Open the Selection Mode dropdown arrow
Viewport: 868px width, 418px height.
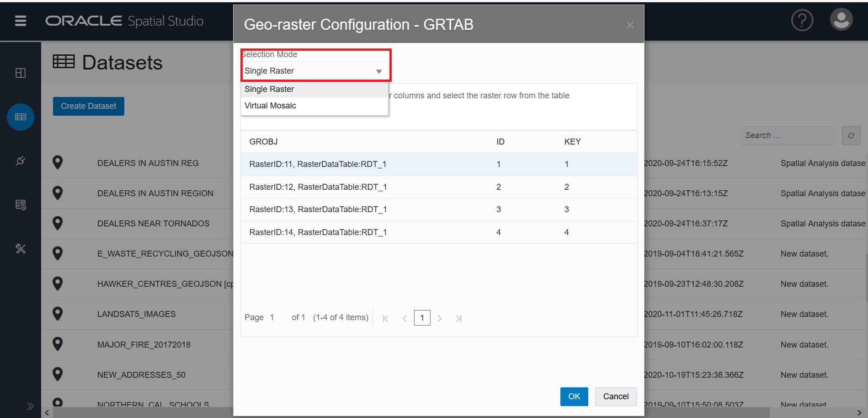(378, 71)
